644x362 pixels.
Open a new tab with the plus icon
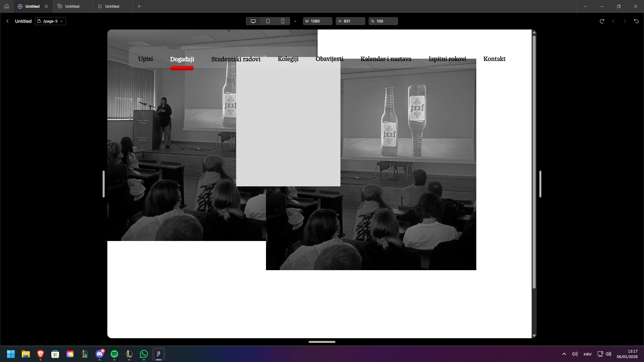139,6
